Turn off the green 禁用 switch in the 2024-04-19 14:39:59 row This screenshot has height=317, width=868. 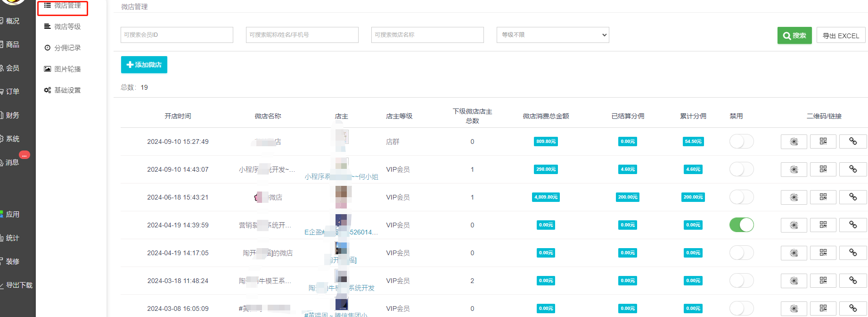741,225
